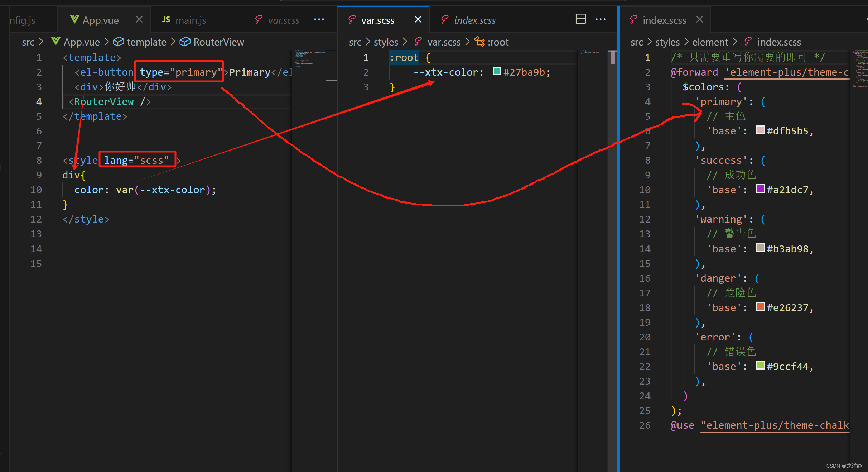Open the element folder breadcrumb dropdown
The image size is (868, 472).
click(x=710, y=42)
